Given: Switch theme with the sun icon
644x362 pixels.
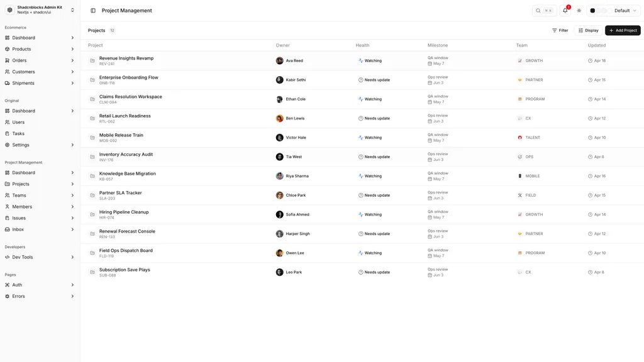Looking at the screenshot, I should coord(579,11).
